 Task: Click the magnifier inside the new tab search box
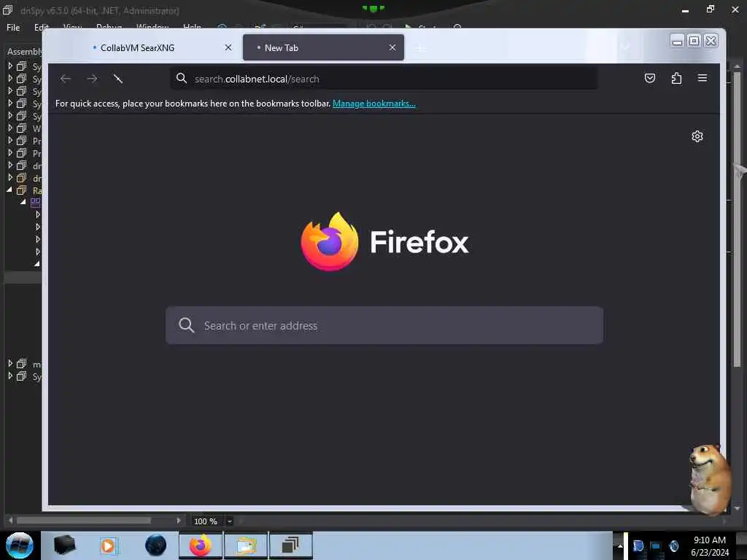click(x=186, y=325)
